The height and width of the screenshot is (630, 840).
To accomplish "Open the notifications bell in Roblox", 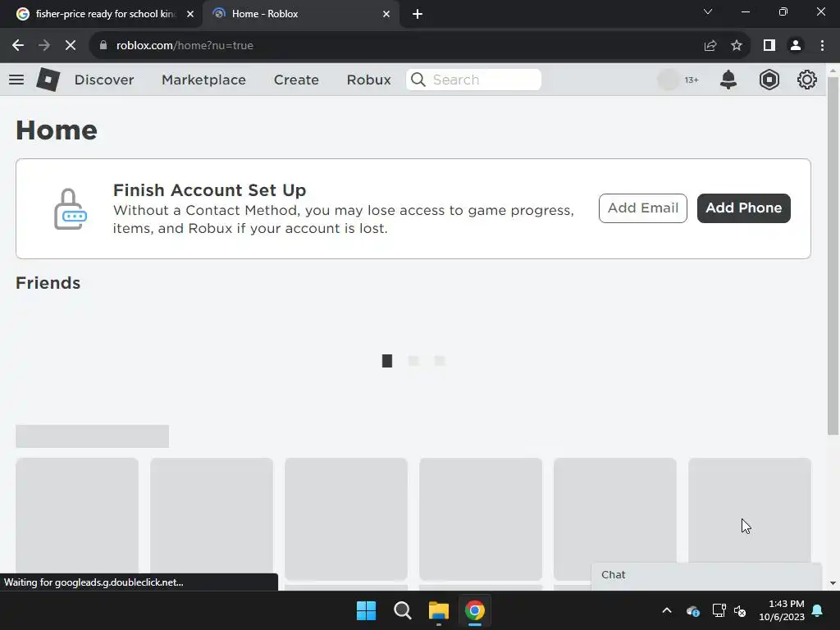I will pyautogui.click(x=728, y=80).
